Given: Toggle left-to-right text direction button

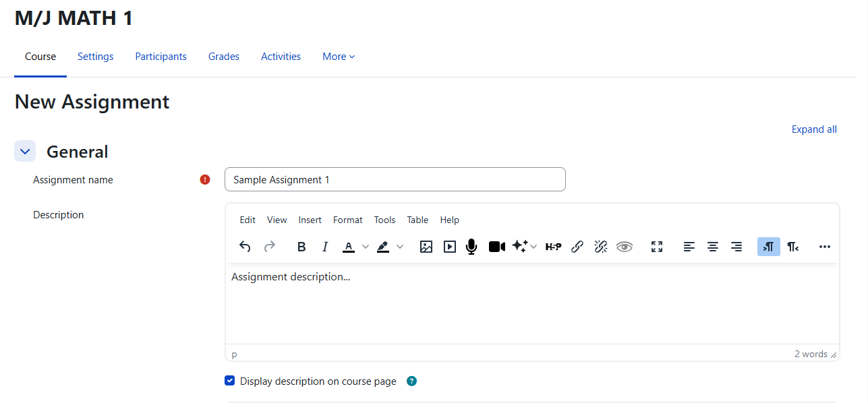Looking at the screenshot, I should click(x=768, y=247).
